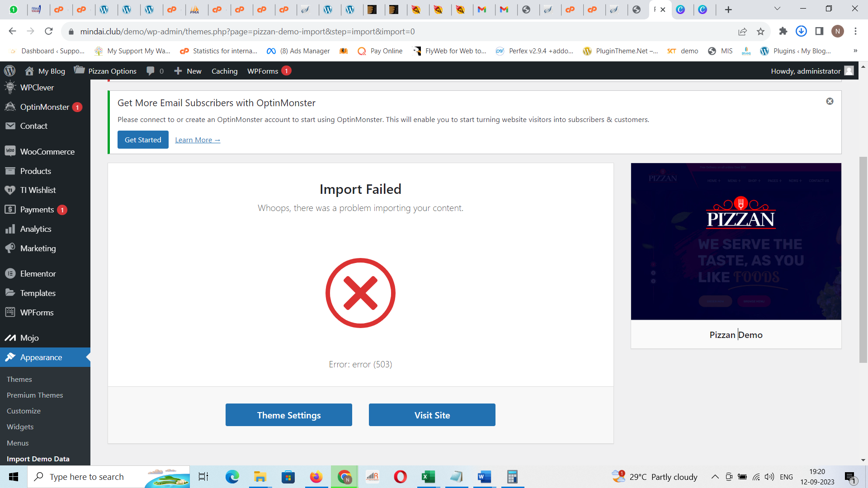
Task: Open a new browser tab
Action: coord(728,9)
